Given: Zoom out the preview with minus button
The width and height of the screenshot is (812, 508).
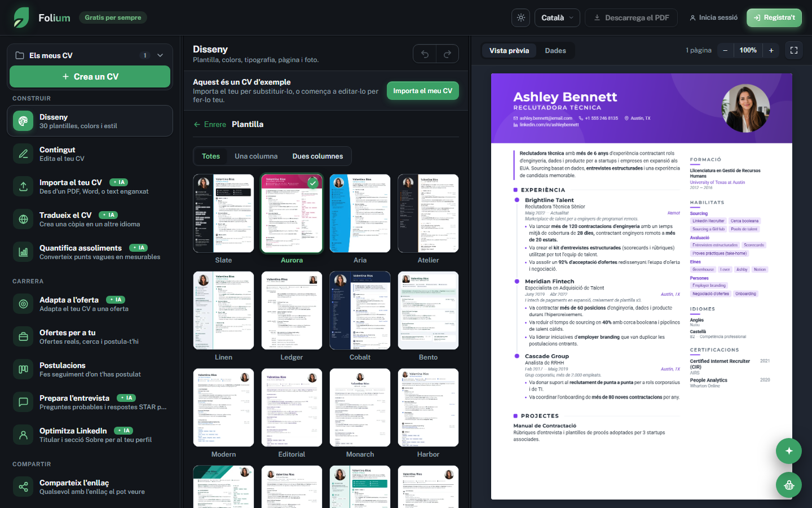Looking at the screenshot, I should pyautogui.click(x=725, y=50).
